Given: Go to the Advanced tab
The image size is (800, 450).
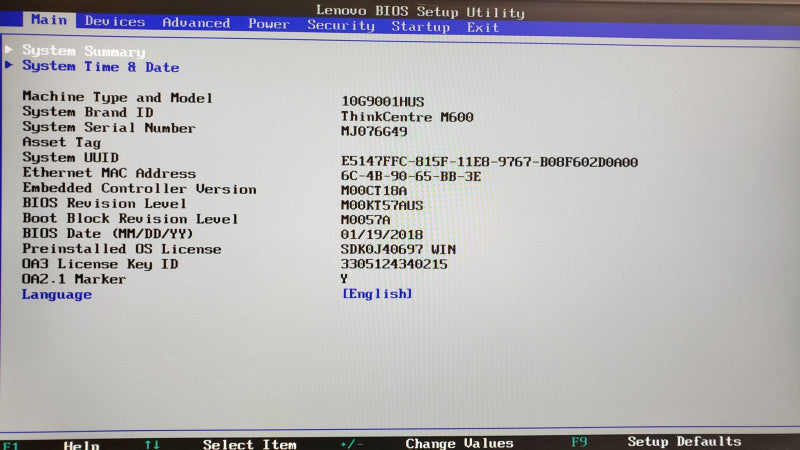Looking at the screenshot, I should tap(196, 23).
